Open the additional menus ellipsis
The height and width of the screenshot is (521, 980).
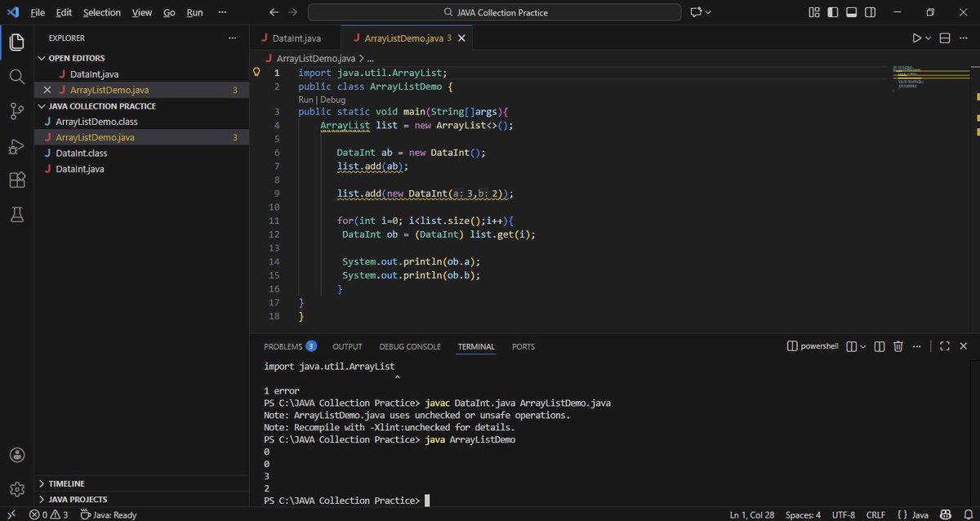pos(222,12)
